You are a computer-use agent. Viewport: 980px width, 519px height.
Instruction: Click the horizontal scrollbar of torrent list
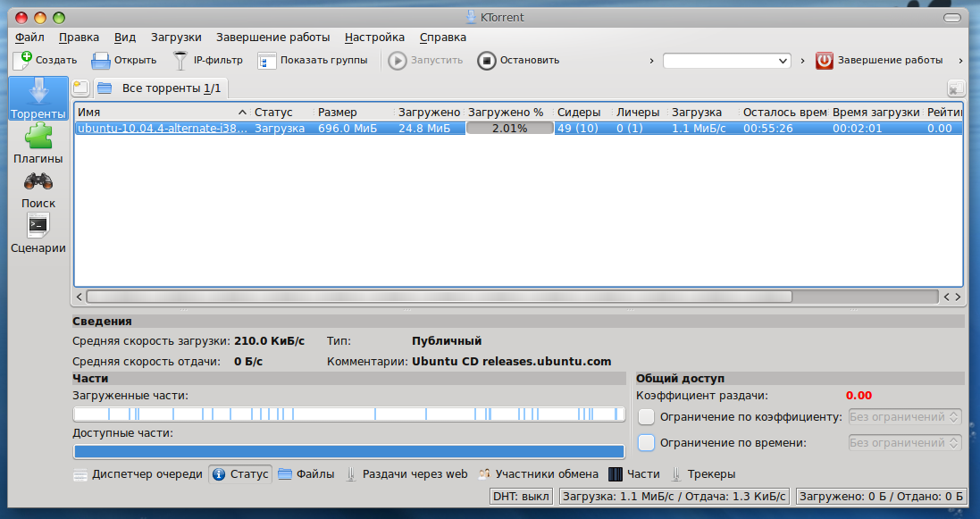click(x=439, y=297)
